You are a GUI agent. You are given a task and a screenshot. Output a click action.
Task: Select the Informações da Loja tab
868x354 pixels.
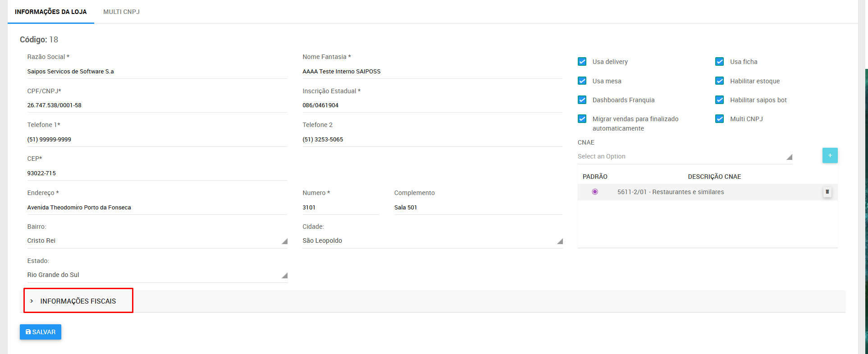[x=50, y=12]
